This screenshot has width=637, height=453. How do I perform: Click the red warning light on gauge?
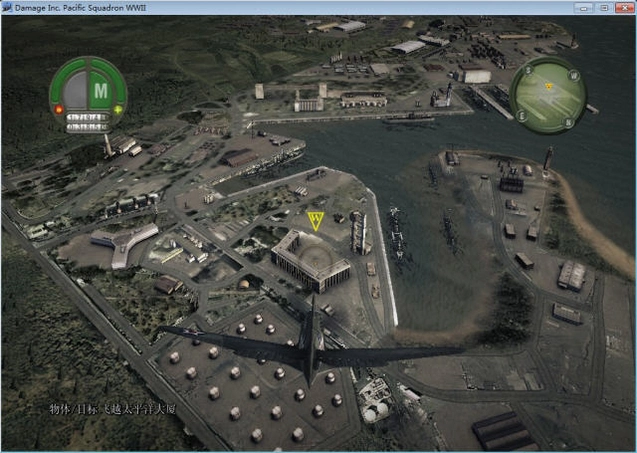pos(59,110)
